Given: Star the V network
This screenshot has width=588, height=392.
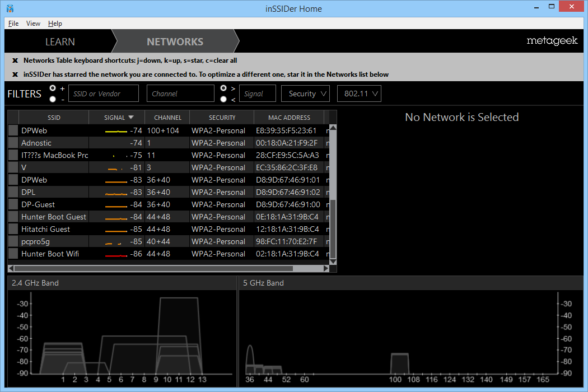Looking at the screenshot, I should (13, 167).
